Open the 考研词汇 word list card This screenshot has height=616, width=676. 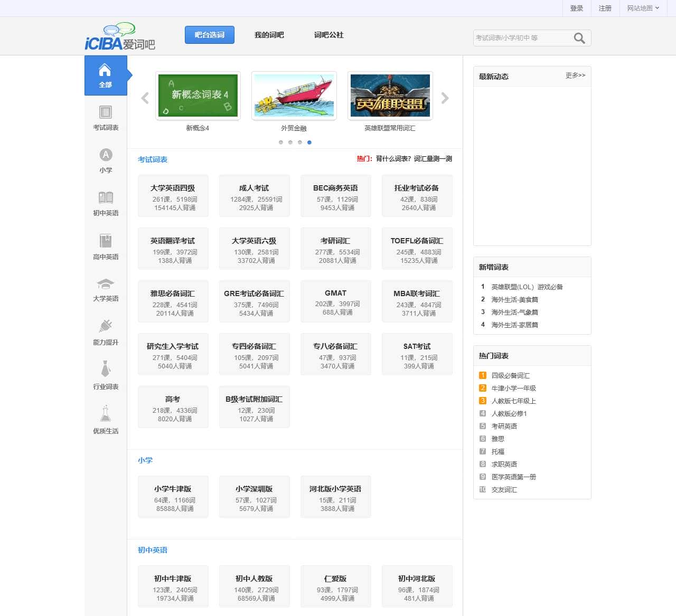point(336,249)
